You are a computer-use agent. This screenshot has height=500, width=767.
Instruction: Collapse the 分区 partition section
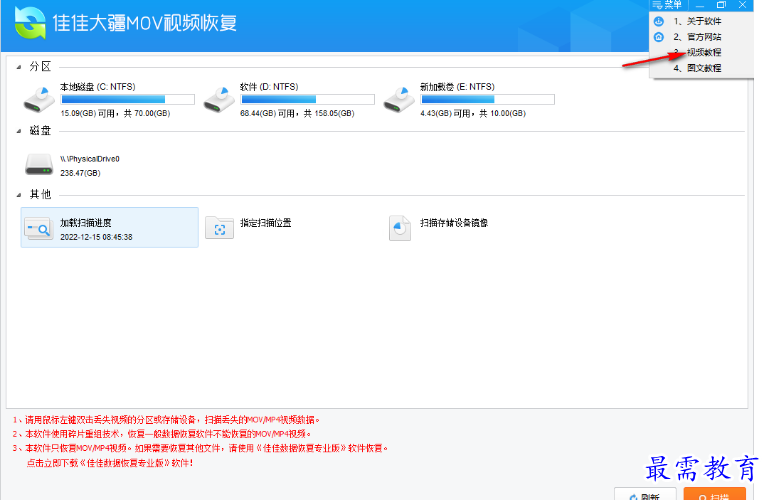pos(19,67)
